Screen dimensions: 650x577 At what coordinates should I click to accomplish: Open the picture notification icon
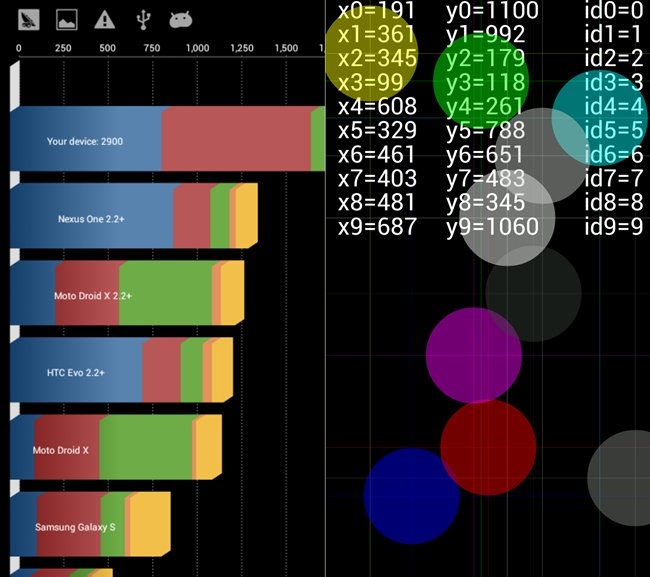[66, 19]
